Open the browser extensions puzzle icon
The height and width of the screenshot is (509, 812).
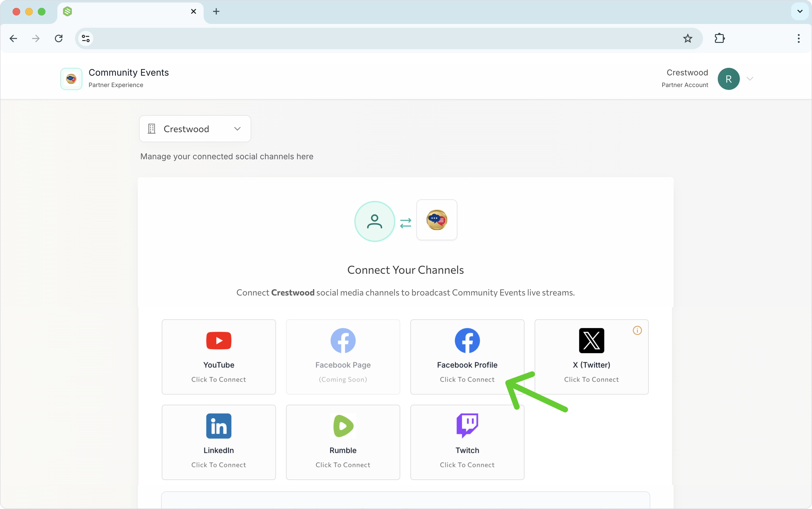720,38
